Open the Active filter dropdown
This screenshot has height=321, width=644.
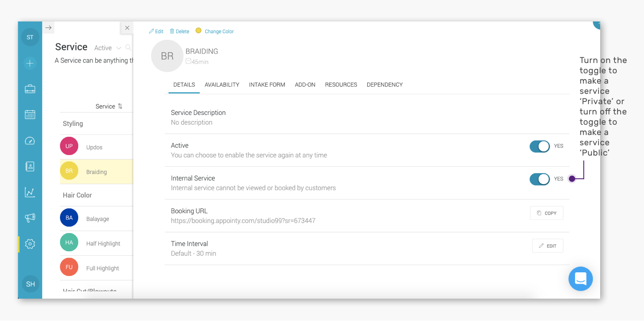(x=108, y=48)
